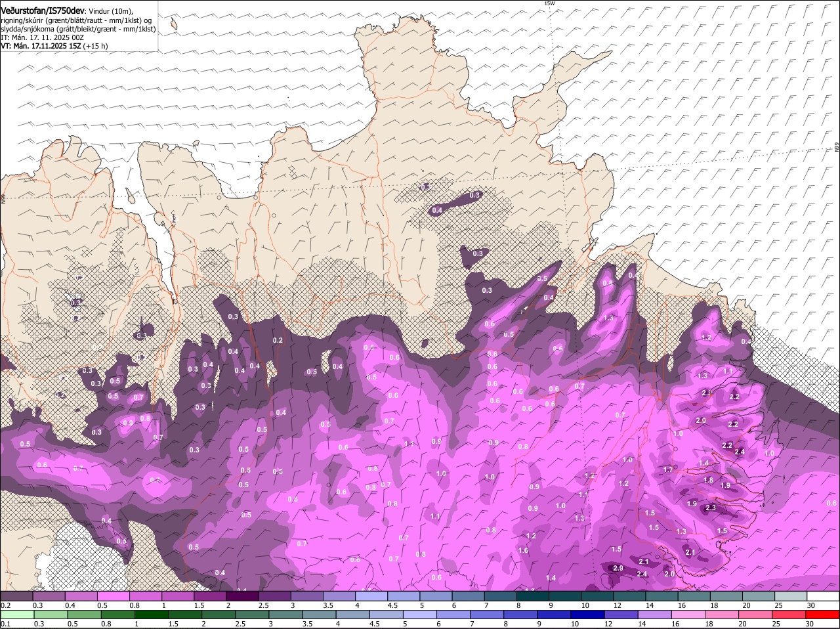Click the 12 label in top legend row
840x629 pixels.
[617, 605]
